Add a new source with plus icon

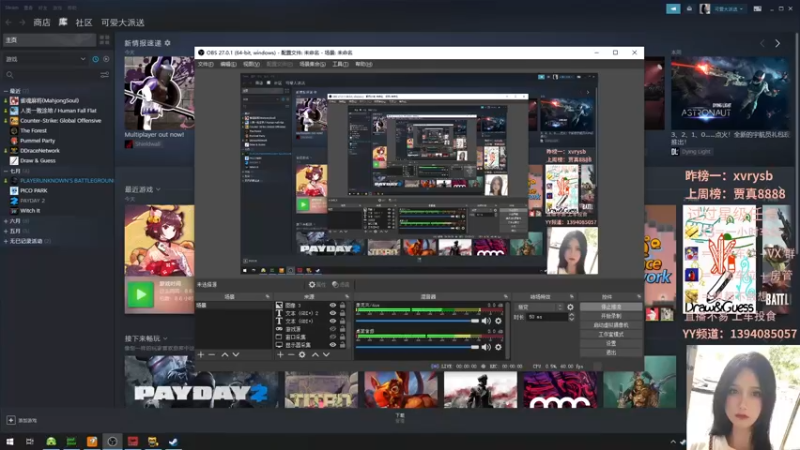(280, 355)
